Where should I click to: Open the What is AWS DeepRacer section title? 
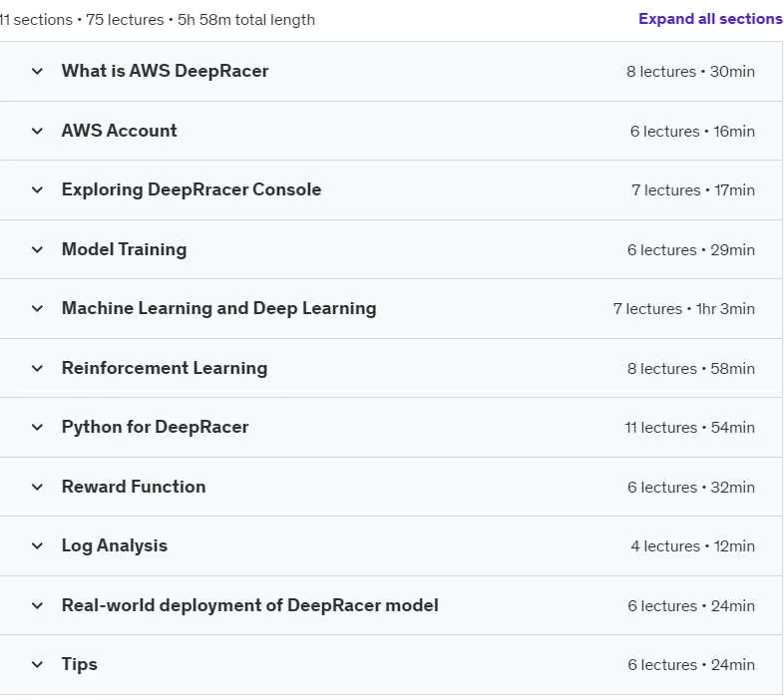tap(165, 71)
